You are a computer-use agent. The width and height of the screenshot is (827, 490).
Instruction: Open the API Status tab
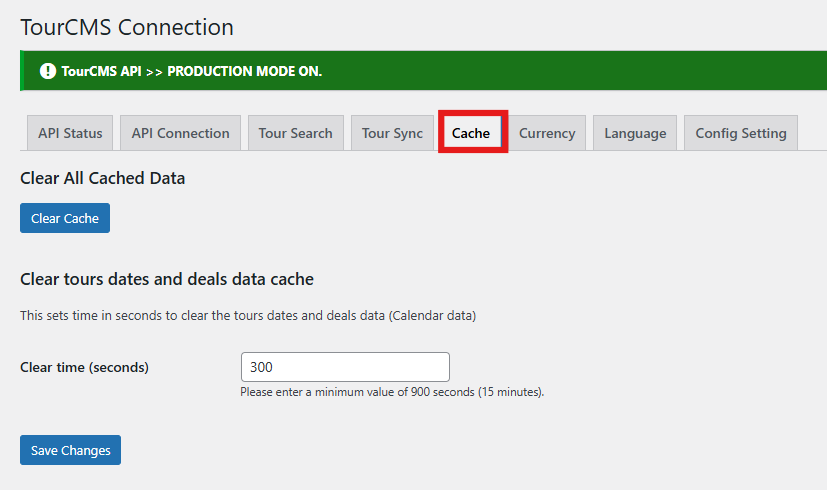(70, 133)
